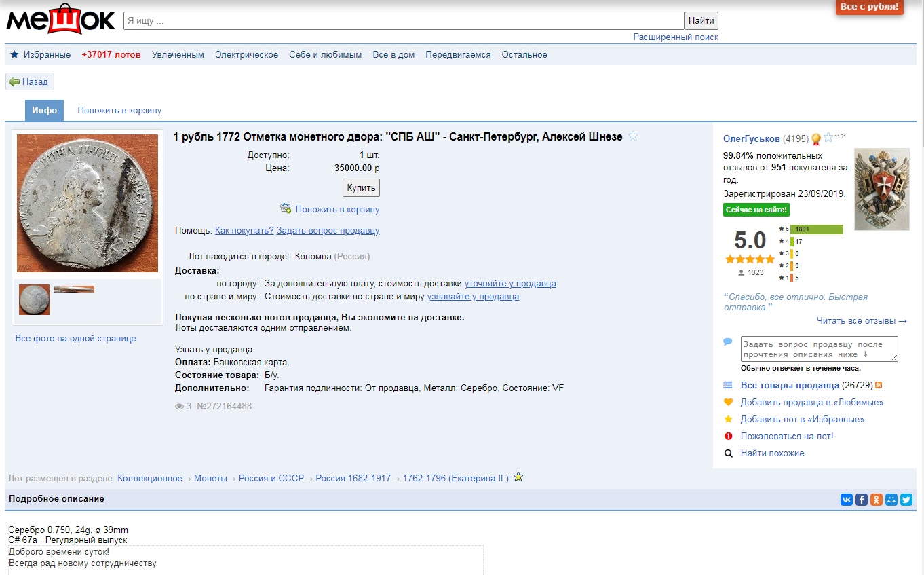Toggle the favorite star next to lot title

click(x=633, y=136)
